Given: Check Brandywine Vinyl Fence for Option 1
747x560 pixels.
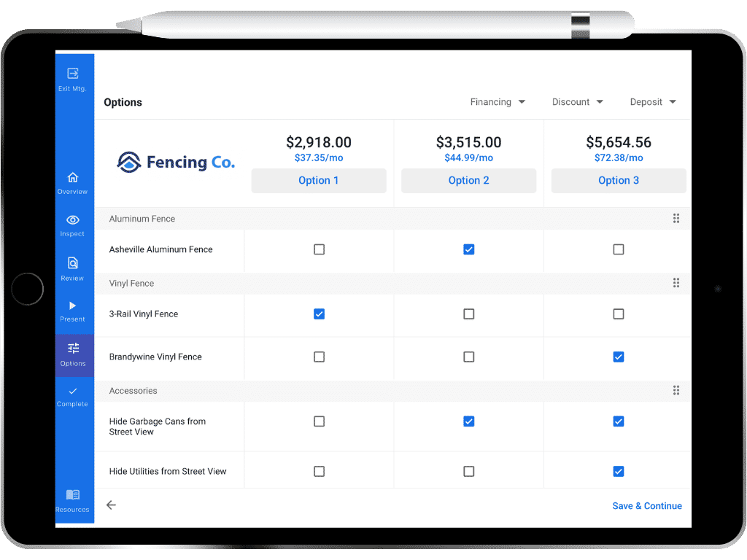Looking at the screenshot, I should tap(320, 357).
